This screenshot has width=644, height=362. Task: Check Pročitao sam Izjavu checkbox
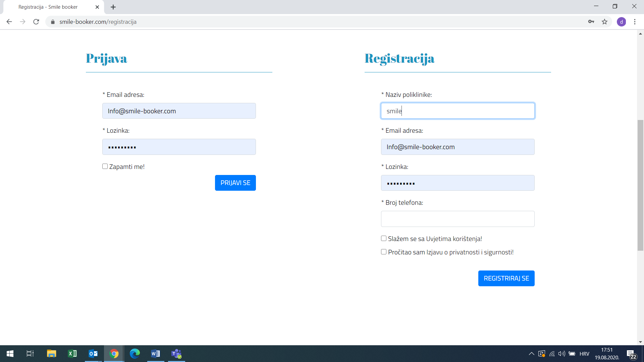pos(384,252)
